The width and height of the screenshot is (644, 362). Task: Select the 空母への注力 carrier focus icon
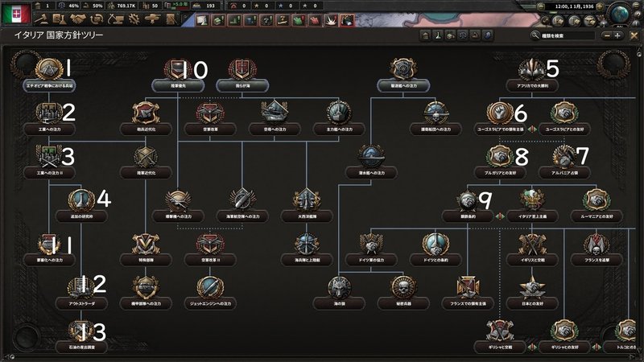(x=275, y=113)
